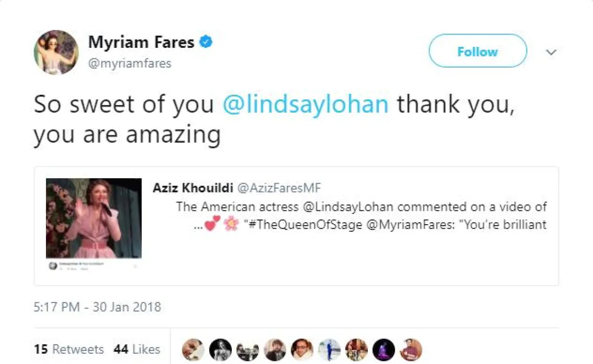Image resolution: width=593 pixels, height=364 pixels.
Task: Click the last liker avatar in row
Action: click(x=411, y=350)
